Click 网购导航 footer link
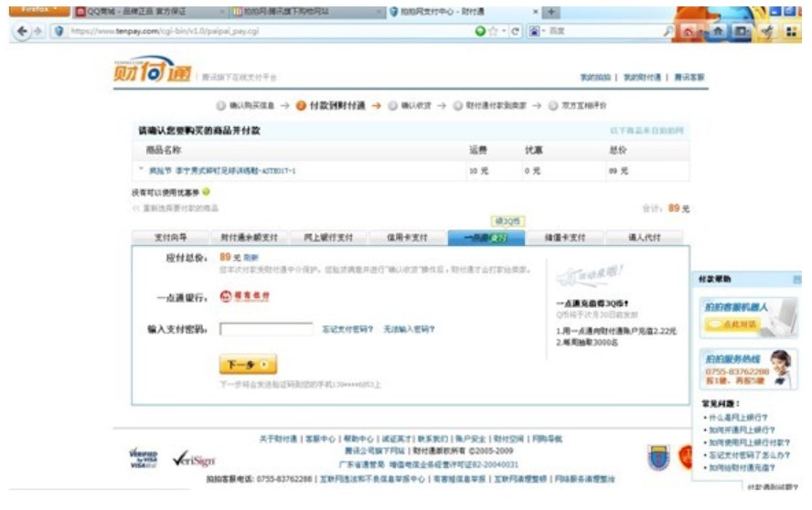This screenshot has width=812, height=510. tap(548, 439)
